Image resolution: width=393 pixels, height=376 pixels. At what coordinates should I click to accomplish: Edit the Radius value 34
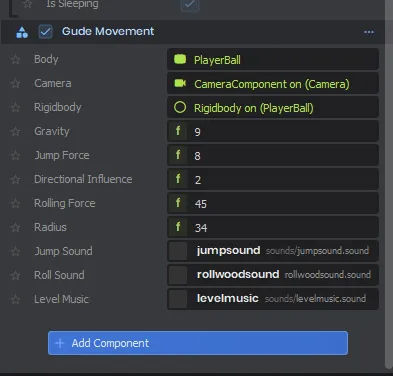point(273,227)
